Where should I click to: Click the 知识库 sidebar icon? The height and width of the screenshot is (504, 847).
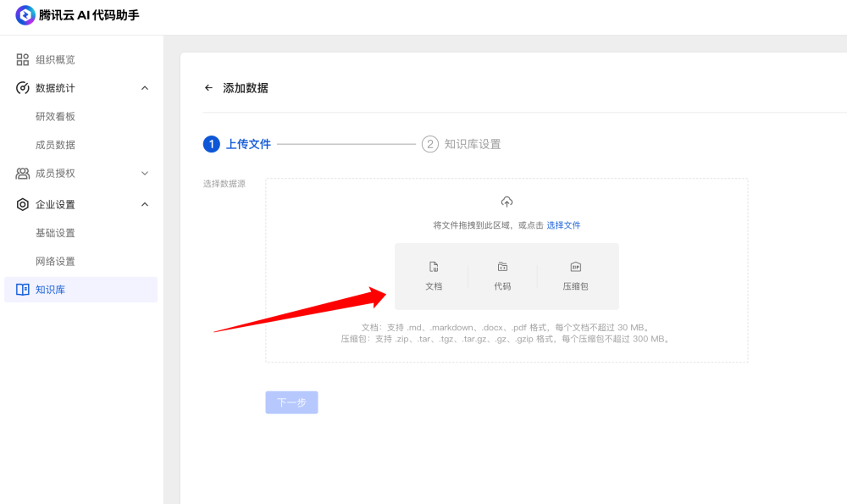pyautogui.click(x=23, y=289)
